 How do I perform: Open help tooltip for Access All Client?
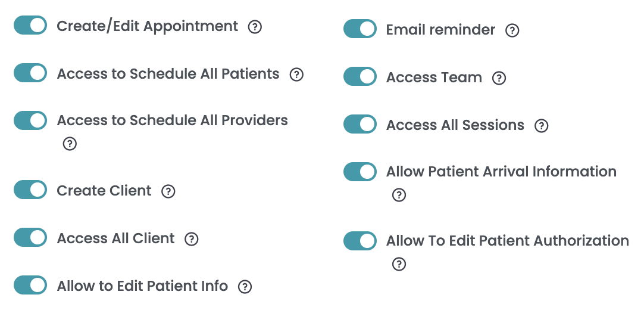pos(191,239)
